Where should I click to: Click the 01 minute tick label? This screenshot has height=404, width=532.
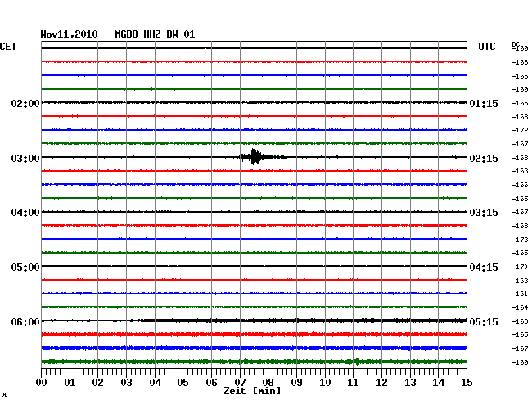click(70, 382)
